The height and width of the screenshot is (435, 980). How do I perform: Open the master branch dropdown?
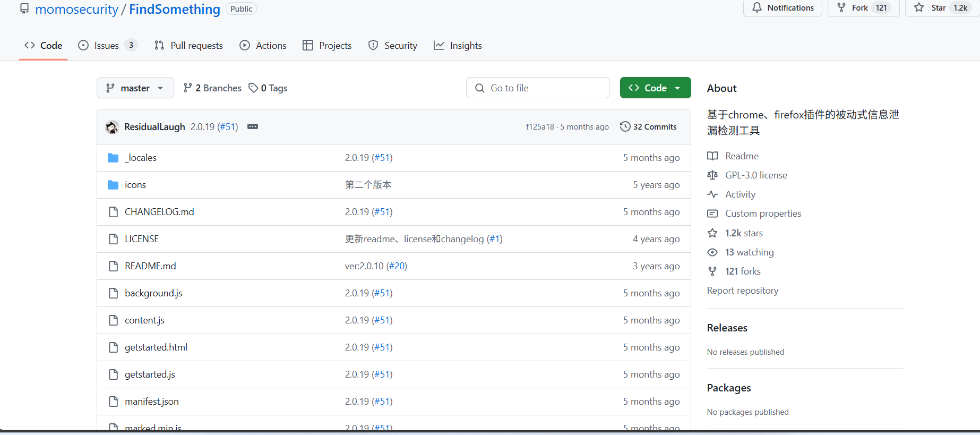(135, 88)
